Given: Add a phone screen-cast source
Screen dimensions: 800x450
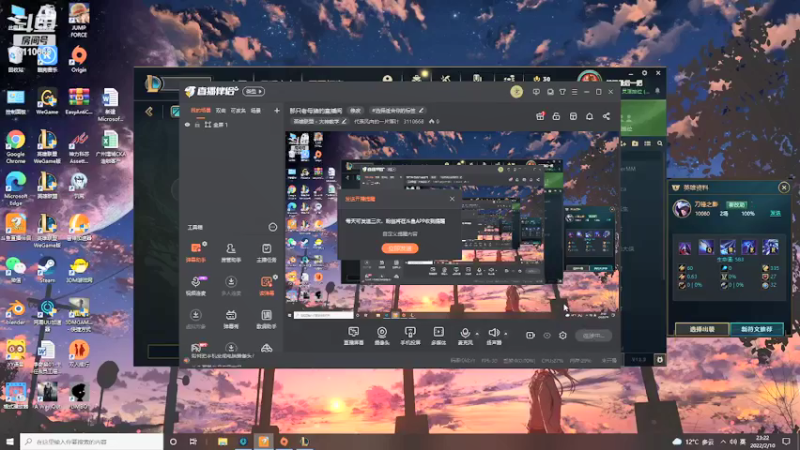Looking at the screenshot, I should click(x=410, y=336).
